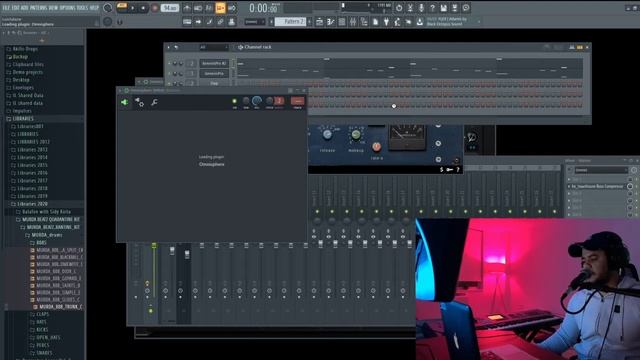
Task: Click the wrench icon in plugin wrapper
Action: tap(154, 102)
